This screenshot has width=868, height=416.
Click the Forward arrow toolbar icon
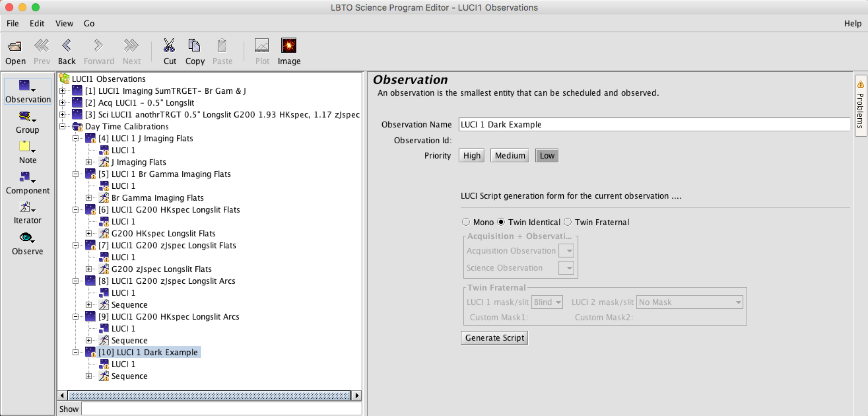pos(98,45)
